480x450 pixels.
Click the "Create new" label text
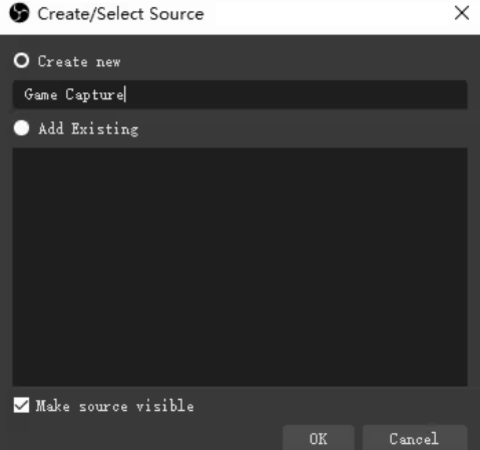click(79, 62)
